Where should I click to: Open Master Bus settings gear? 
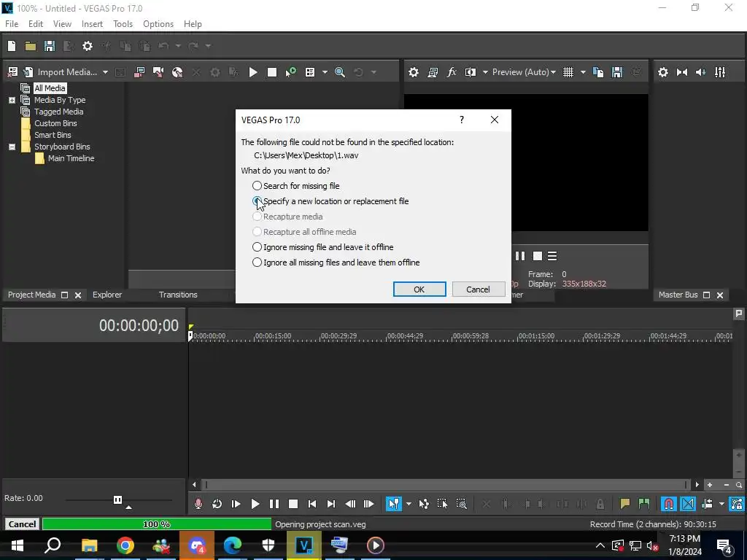(x=662, y=72)
